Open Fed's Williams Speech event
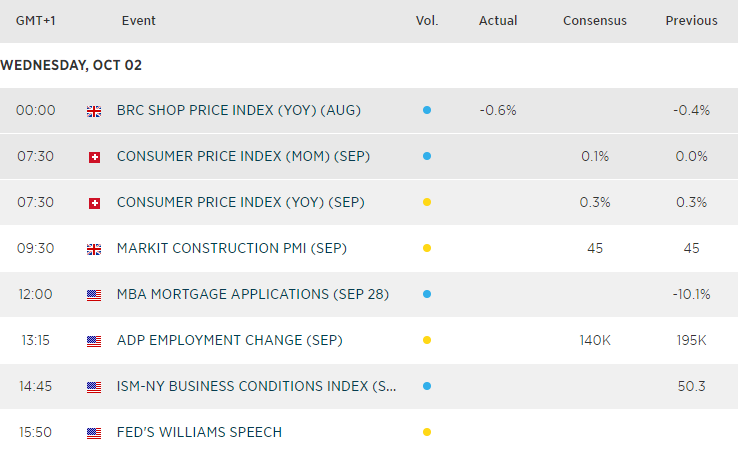This screenshot has height=457, width=738. pyautogui.click(x=199, y=433)
